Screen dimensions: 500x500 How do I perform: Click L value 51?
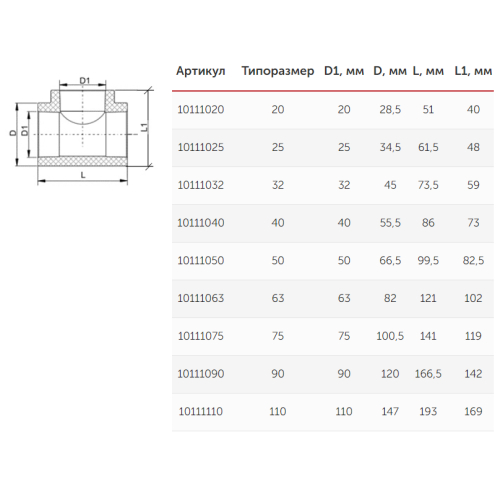(x=428, y=110)
